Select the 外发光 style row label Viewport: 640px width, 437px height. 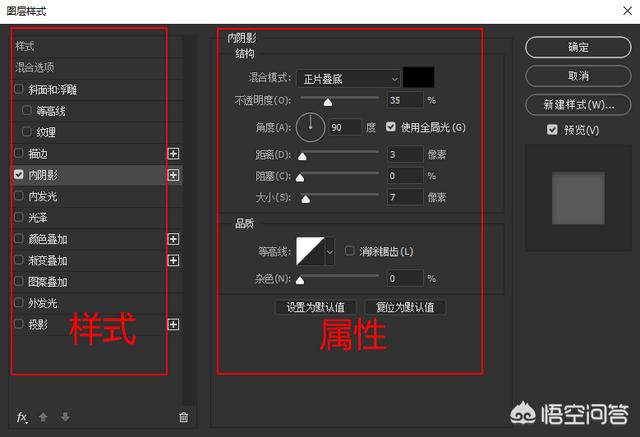(x=42, y=303)
